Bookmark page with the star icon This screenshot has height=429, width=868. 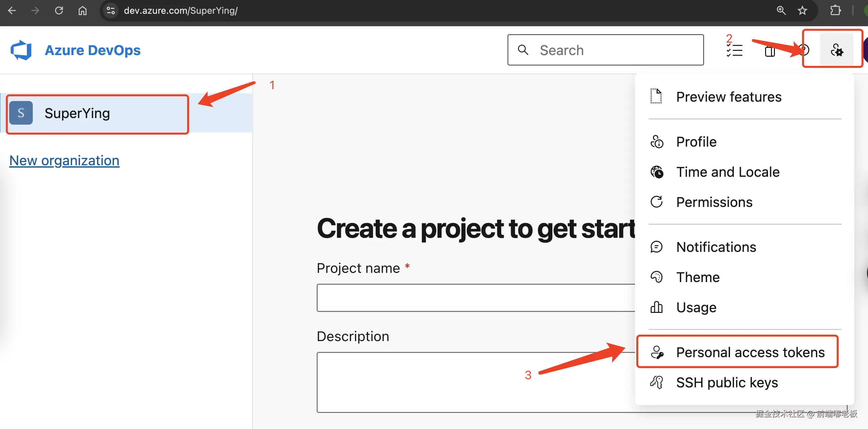click(x=802, y=10)
